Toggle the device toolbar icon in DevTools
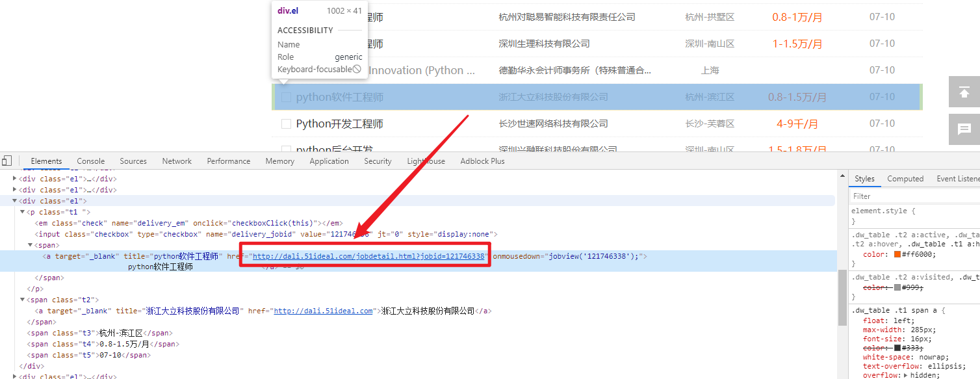Image resolution: width=980 pixels, height=379 pixels. click(6, 161)
